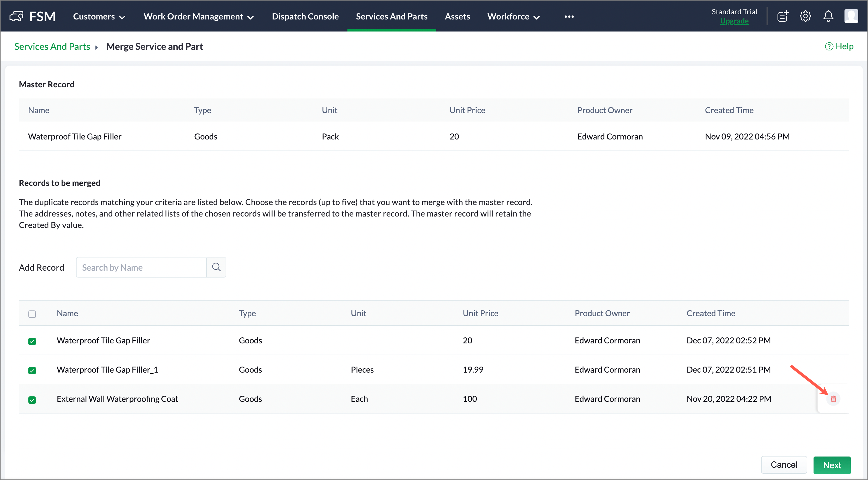This screenshot has width=868, height=480.
Task: Delete the External Wall Waterproofing Coat record
Action: pyautogui.click(x=833, y=399)
